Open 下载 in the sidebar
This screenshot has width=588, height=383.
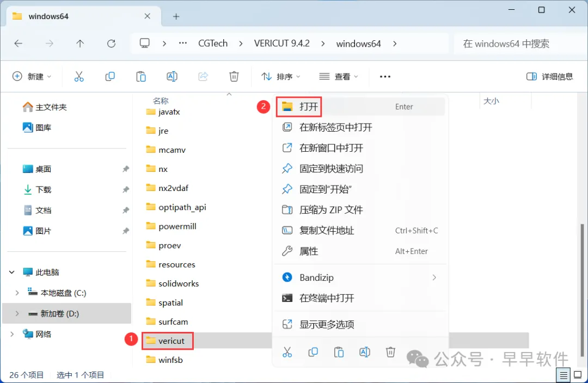37,190
